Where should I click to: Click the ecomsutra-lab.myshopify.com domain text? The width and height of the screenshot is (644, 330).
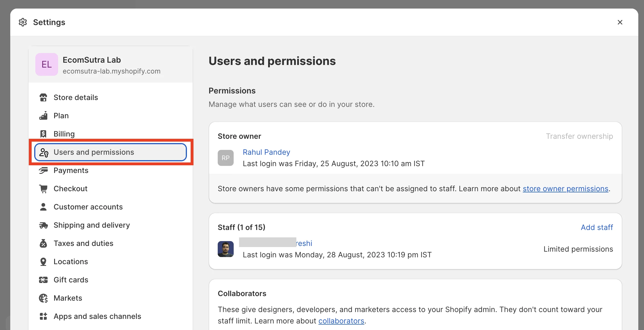(111, 71)
